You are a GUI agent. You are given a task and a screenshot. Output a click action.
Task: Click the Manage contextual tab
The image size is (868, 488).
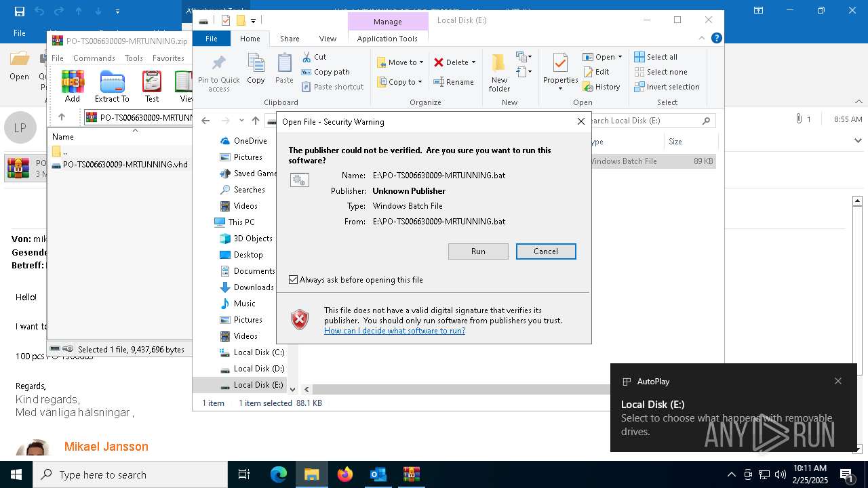(387, 22)
